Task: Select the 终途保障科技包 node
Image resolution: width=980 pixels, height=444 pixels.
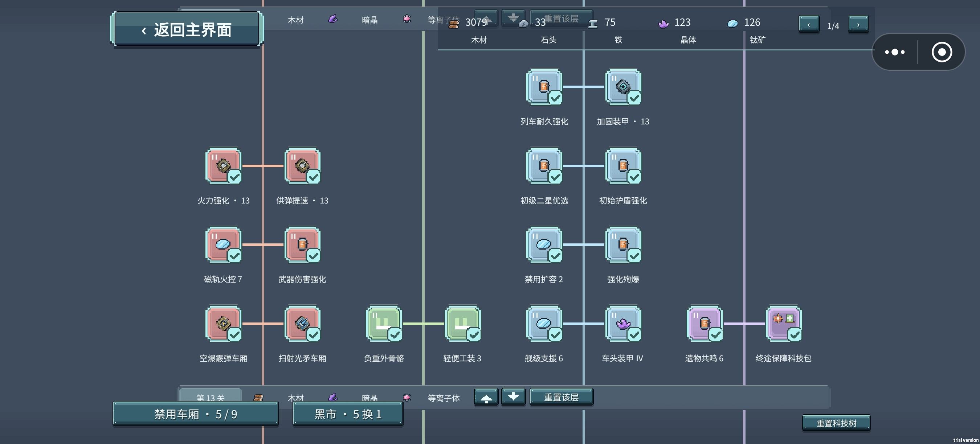Action: click(784, 324)
